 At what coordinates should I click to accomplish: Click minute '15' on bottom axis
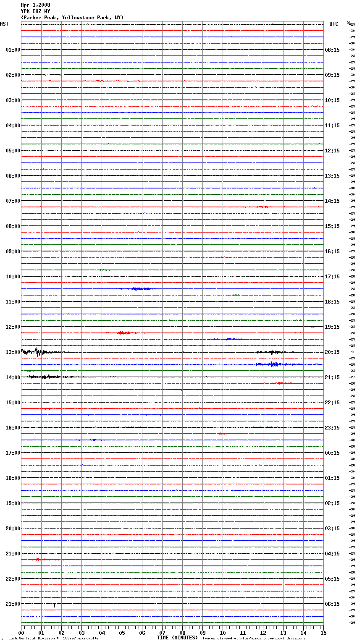pos(323,632)
